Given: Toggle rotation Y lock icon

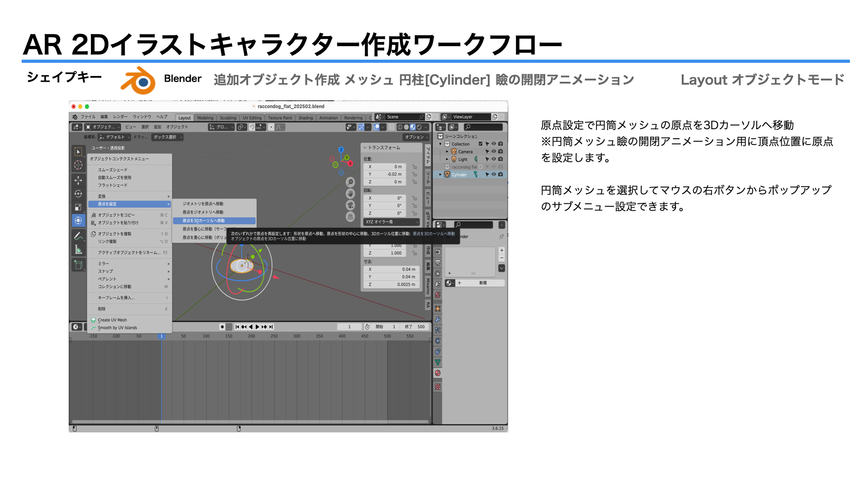Looking at the screenshot, I should pyautogui.click(x=414, y=206).
